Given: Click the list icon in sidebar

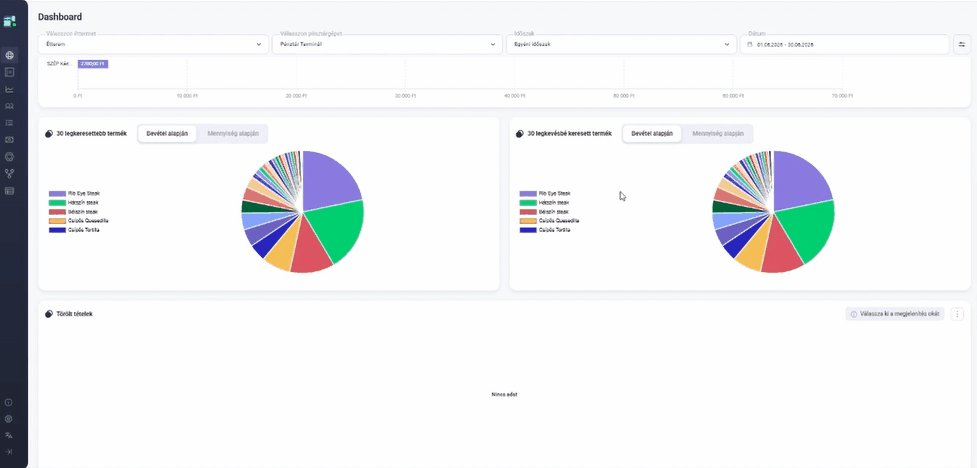Looking at the screenshot, I should pos(9,123).
